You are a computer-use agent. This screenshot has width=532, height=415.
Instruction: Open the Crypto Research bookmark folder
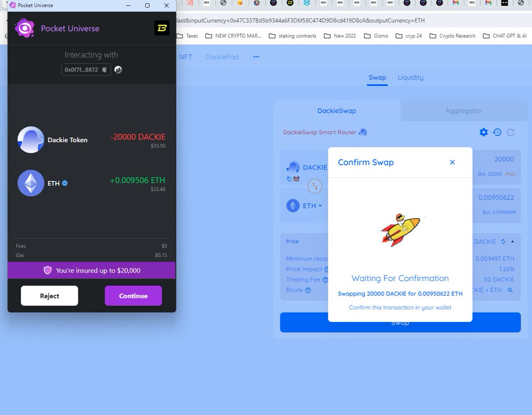[453, 36]
